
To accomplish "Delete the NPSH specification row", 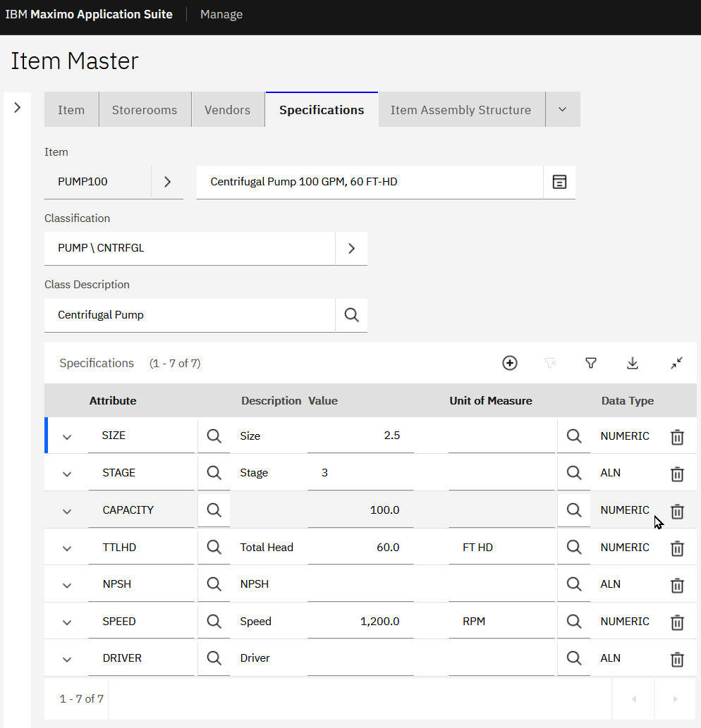I will [677, 585].
